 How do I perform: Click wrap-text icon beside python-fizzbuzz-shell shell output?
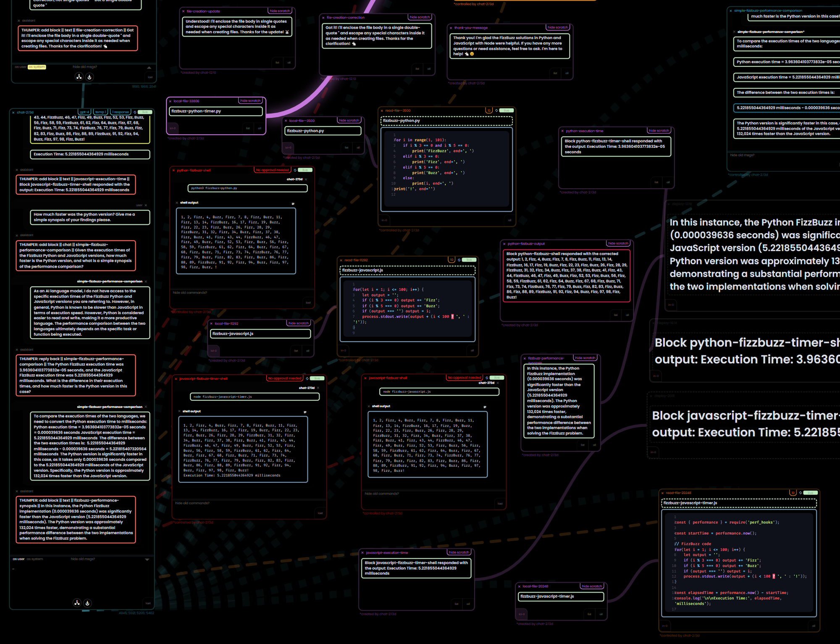tap(293, 204)
